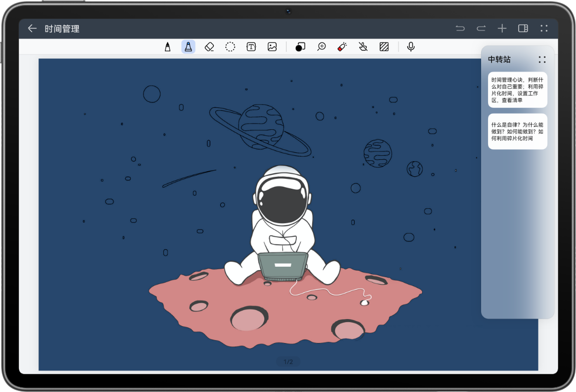Open the striped page background tool
Screen dimensions: 576x392
[x=384, y=47]
